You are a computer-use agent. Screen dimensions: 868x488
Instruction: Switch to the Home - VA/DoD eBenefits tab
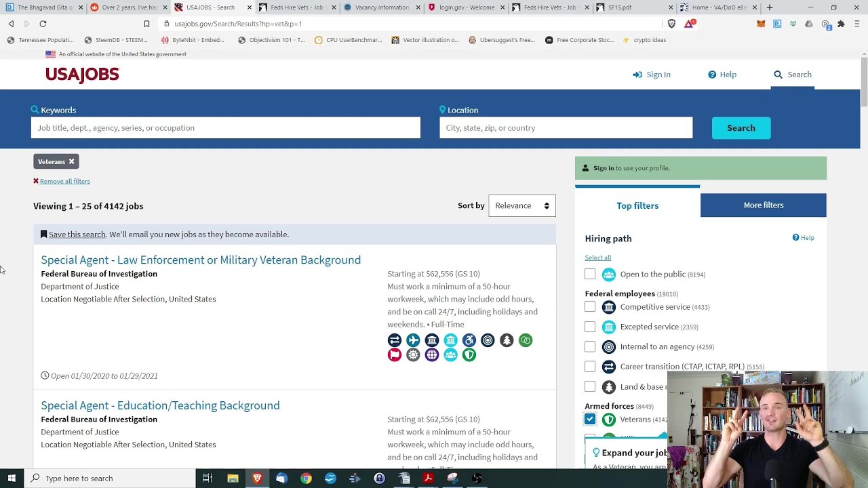click(719, 7)
